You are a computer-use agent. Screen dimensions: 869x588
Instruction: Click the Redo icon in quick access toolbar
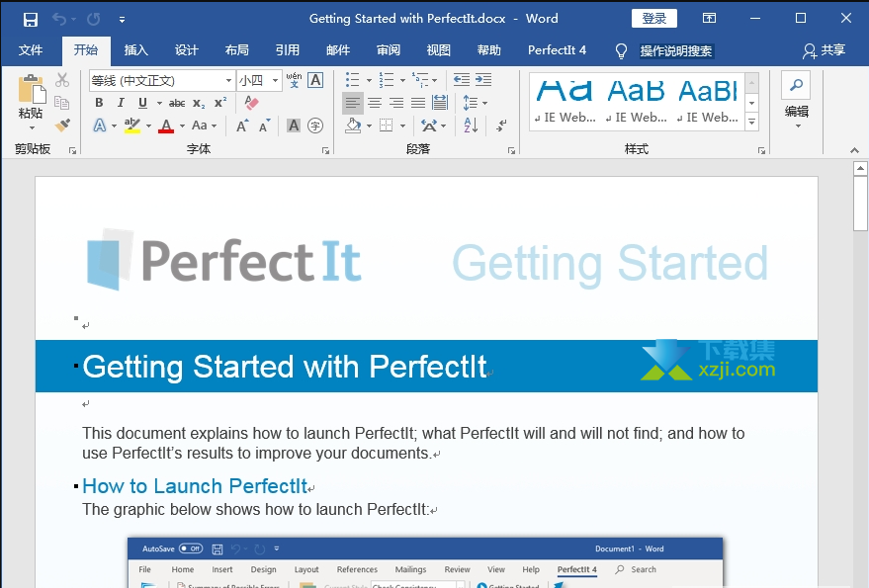click(93, 20)
